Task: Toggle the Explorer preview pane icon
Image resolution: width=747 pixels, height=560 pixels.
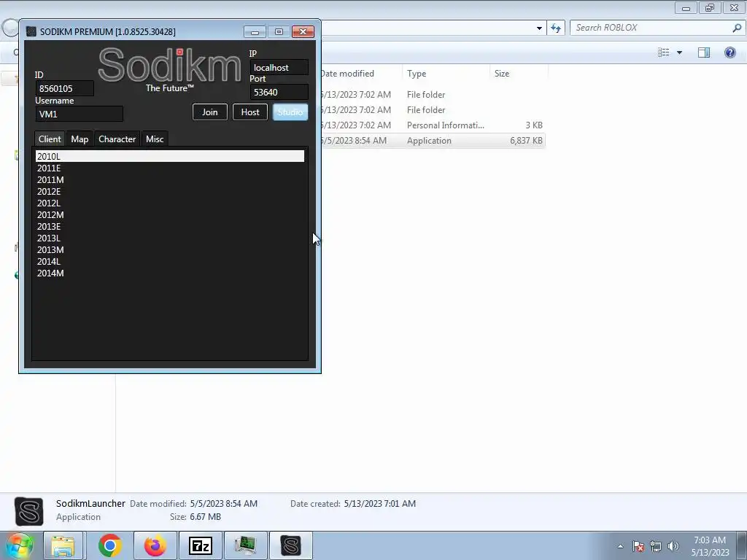Action: point(704,52)
